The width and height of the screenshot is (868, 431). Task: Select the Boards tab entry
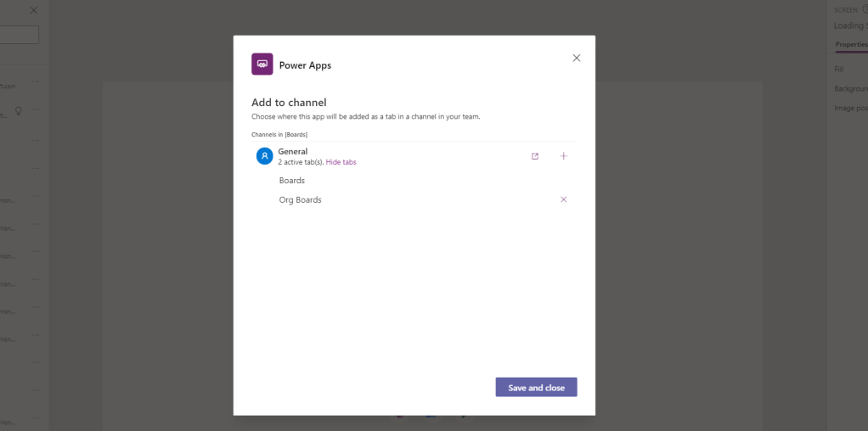pos(292,181)
